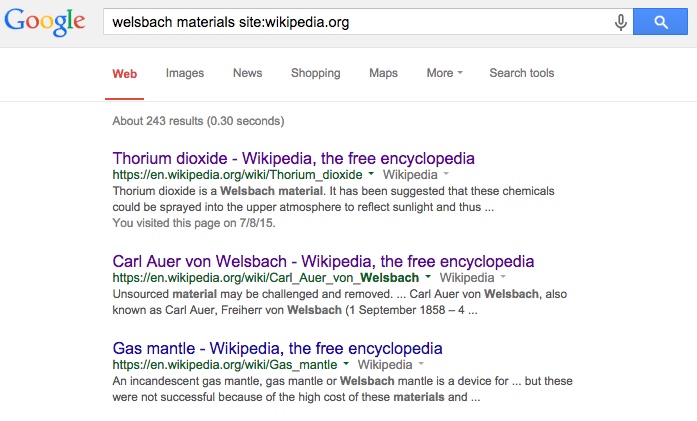
Task: Expand the Wikipedia source arrow under Thorium dioxide
Action: coord(446,174)
